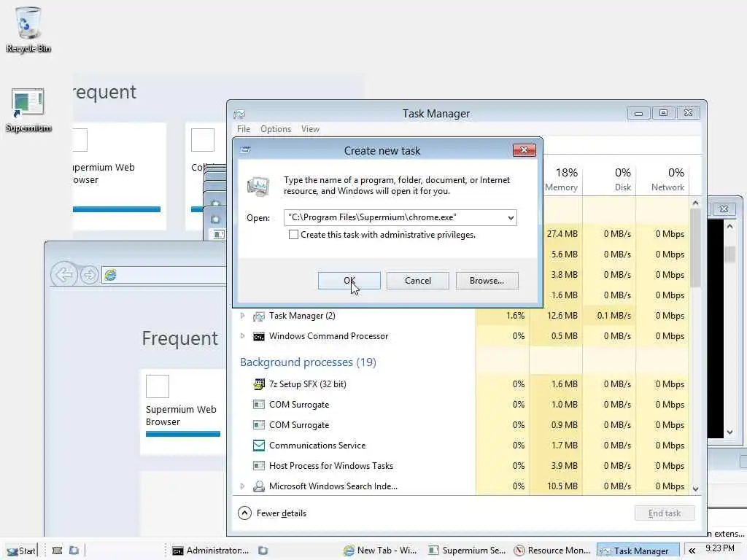The width and height of the screenshot is (747, 560).
Task: Open the Options menu in Task Manager
Action: coord(275,129)
